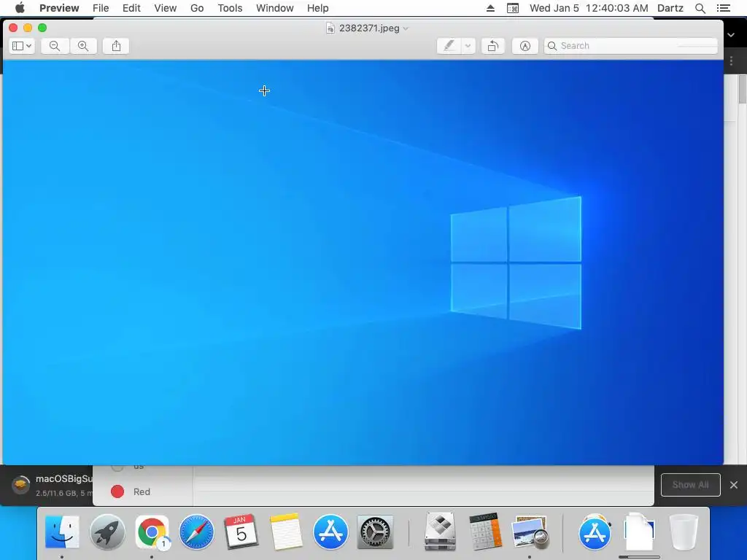Open Finder from the Dock
The height and width of the screenshot is (560, 747).
pyautogui.click(x=62, y=532)
